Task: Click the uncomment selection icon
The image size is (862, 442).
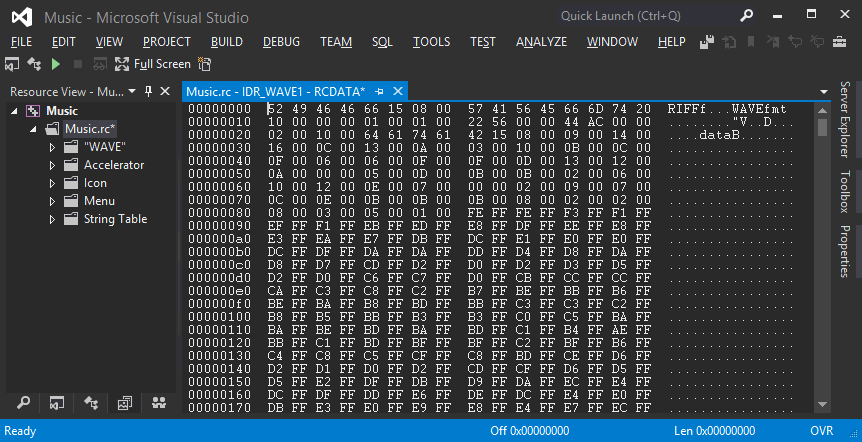Action: [x=817, y=42]
